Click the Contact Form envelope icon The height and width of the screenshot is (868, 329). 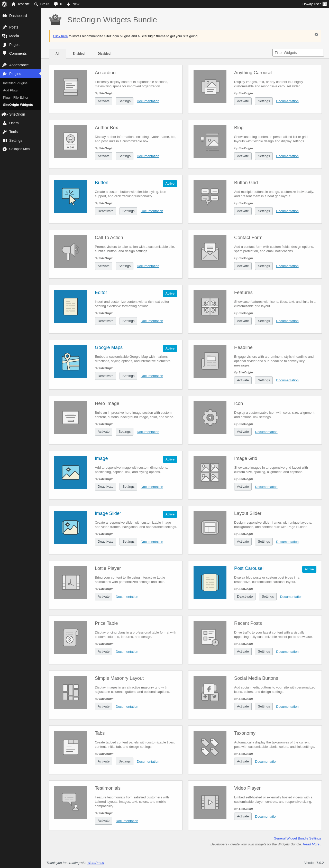click(210, 251)
